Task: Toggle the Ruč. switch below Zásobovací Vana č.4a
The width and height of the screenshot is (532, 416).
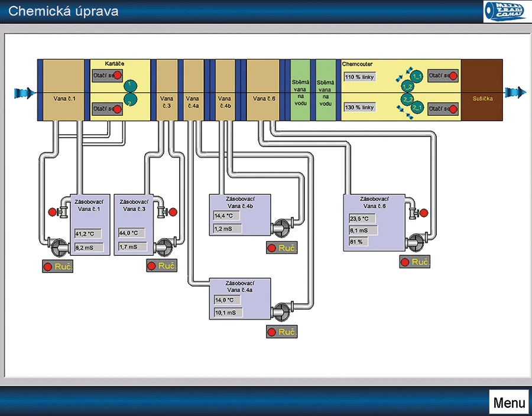Action: [x=282, y=332]
